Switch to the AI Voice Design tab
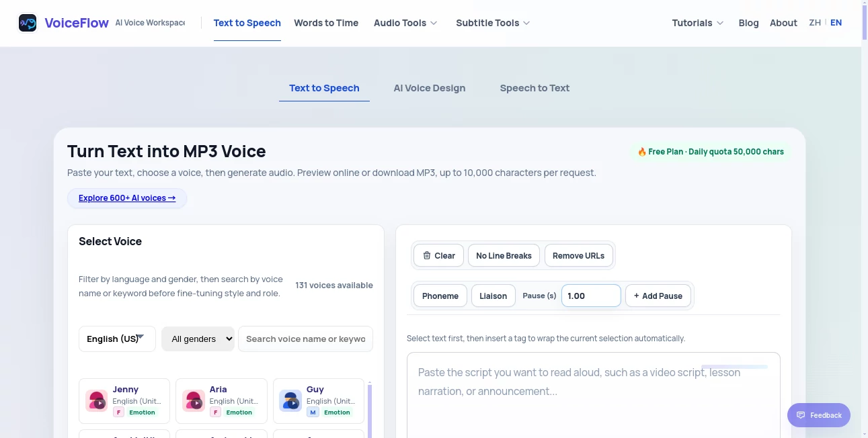Image resolution: width=868 pixels, height=438 pixels. pos(430,88)
